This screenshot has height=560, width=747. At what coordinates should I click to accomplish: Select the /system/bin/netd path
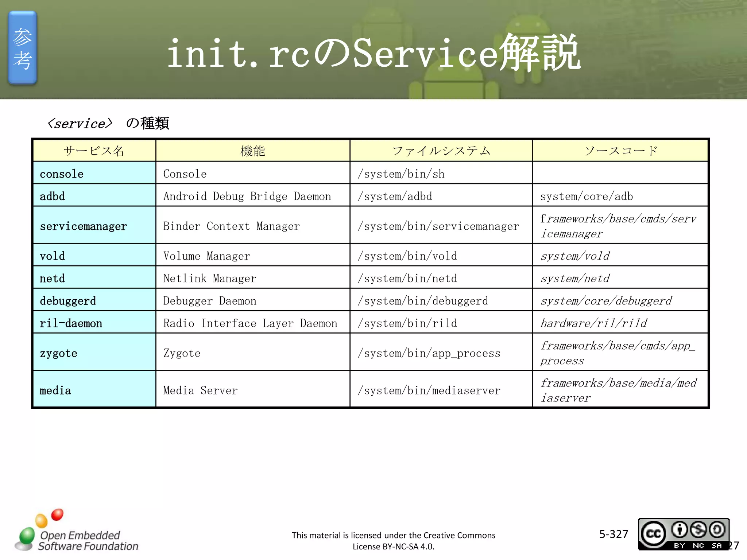(x=407, y=278)
